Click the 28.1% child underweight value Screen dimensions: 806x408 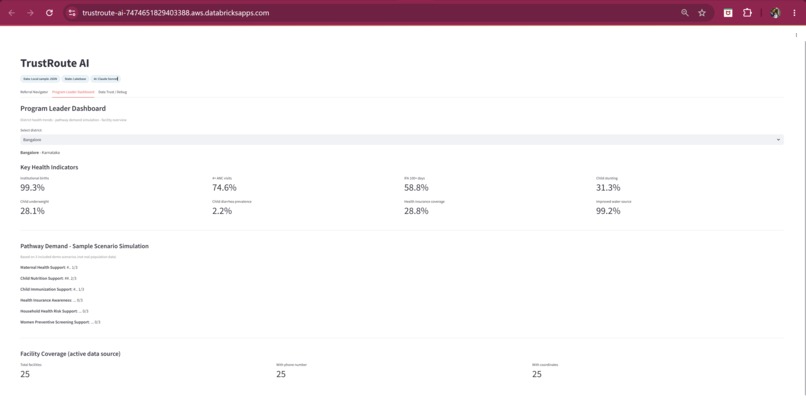click(32, 211)
